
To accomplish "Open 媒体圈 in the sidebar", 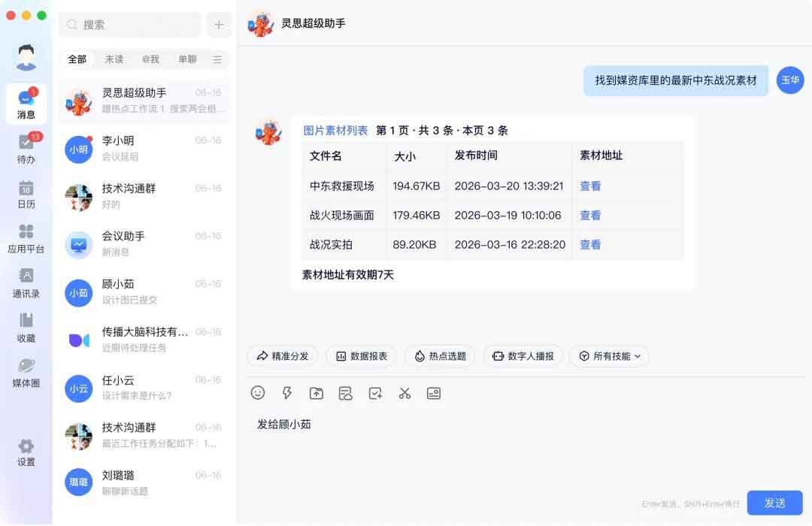I will pos(26,372).
